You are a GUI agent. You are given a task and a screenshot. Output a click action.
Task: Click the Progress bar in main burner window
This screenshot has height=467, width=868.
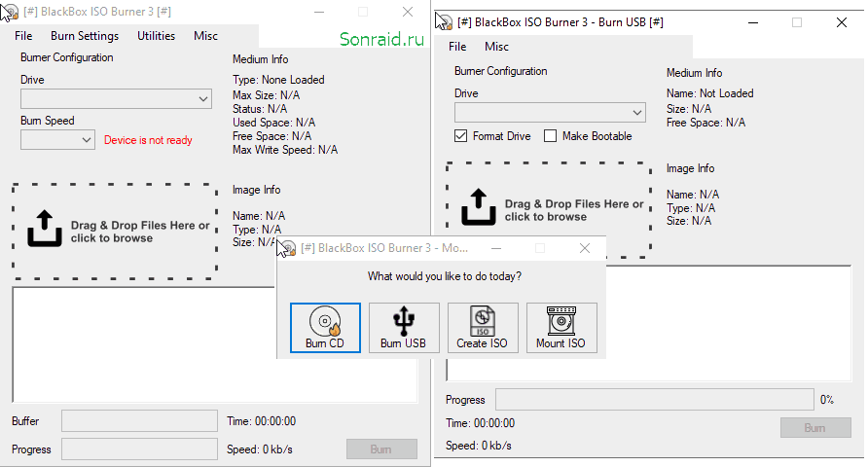coord(139,449)
